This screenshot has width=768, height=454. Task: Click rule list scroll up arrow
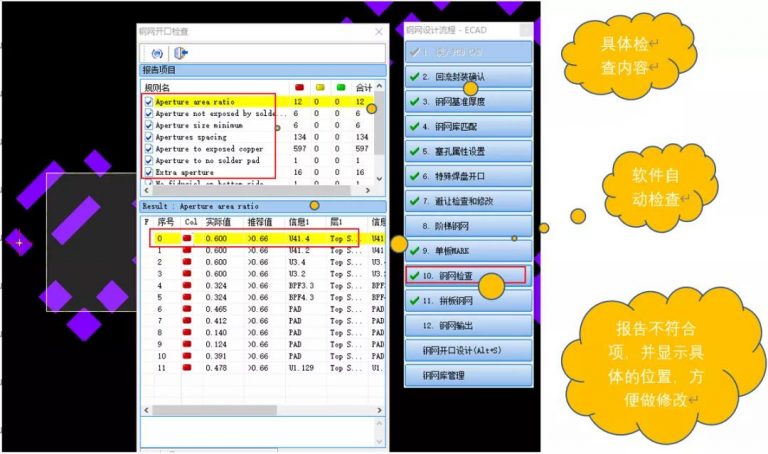(x=380, y=86)
